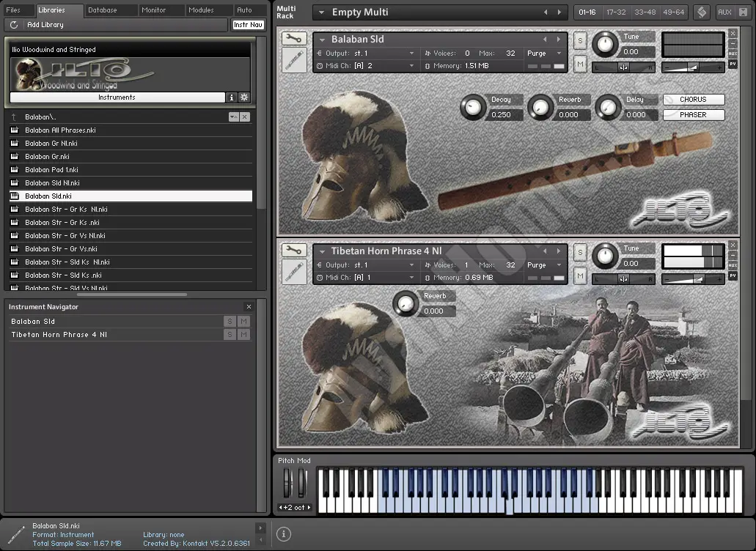Screen dimensions: 756x551
Task: Load previous instrument in Tibetan Horn header
Action: [x=546, y=251]
